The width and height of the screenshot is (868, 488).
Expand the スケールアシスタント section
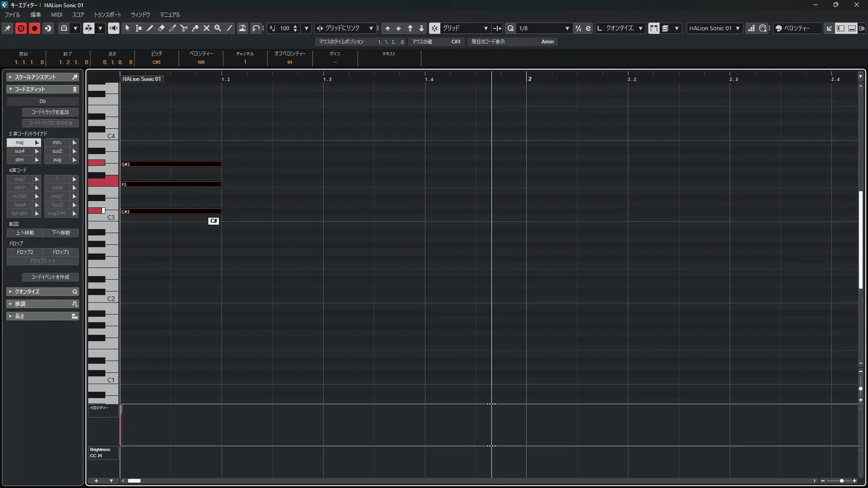10,77
